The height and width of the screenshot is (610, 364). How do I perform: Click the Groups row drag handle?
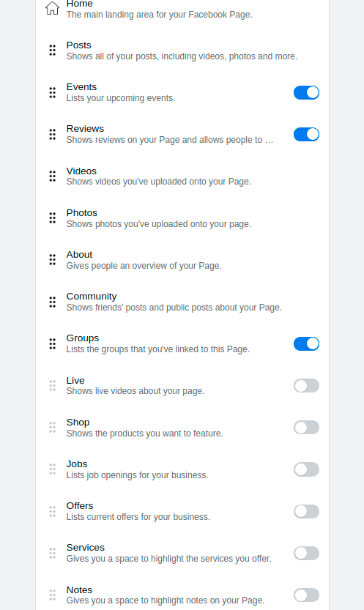[53, 343]
